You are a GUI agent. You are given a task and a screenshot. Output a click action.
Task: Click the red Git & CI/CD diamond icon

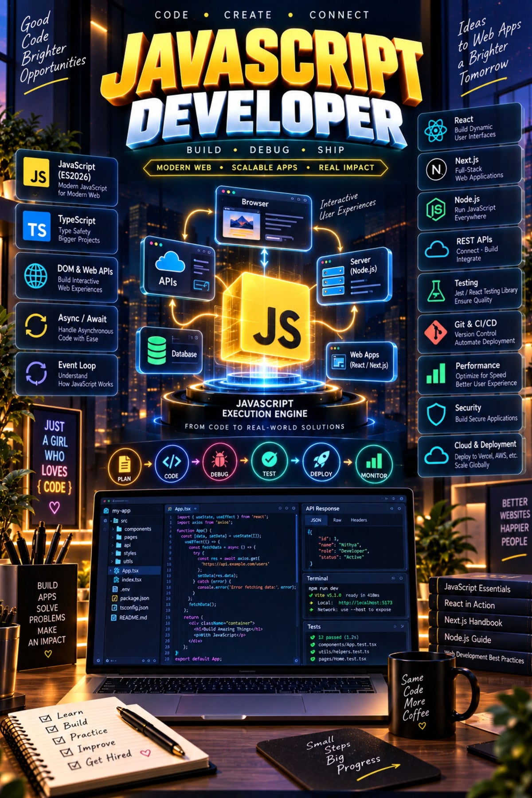click(435, 332)
